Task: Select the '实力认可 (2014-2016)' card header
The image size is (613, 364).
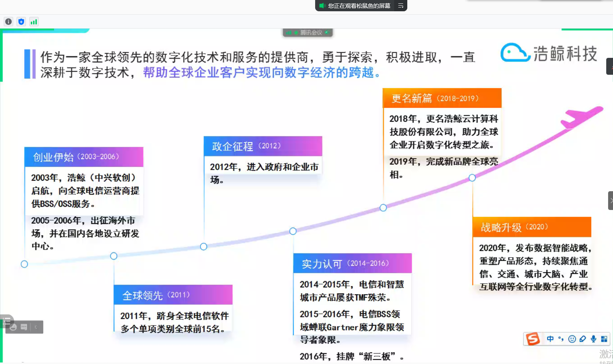Action: [x=352, y=264]
